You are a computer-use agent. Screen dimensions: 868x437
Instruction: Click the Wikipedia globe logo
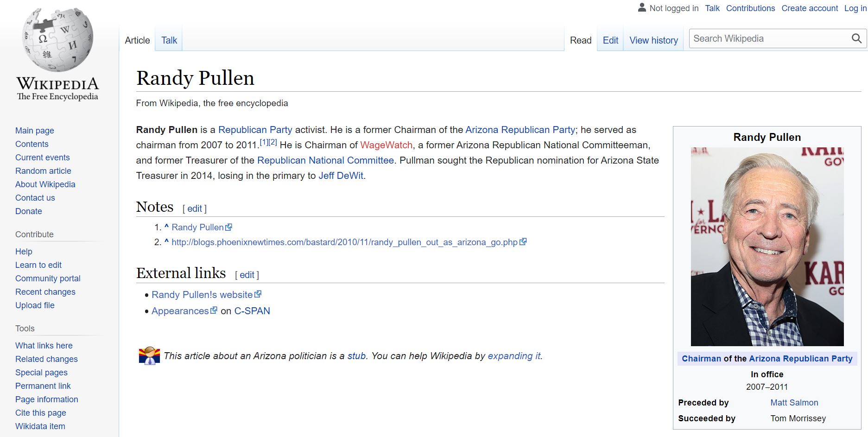pos(57,40)
